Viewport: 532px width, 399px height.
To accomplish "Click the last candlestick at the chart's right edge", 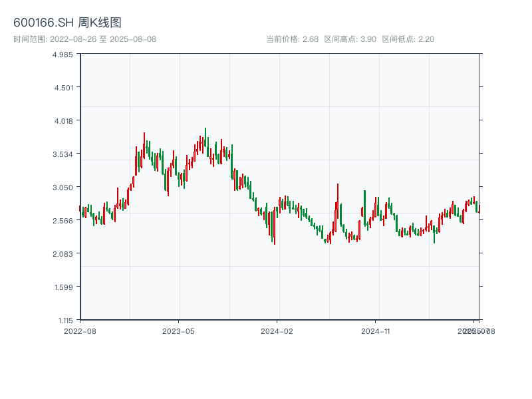I will (x=479, y=208).
